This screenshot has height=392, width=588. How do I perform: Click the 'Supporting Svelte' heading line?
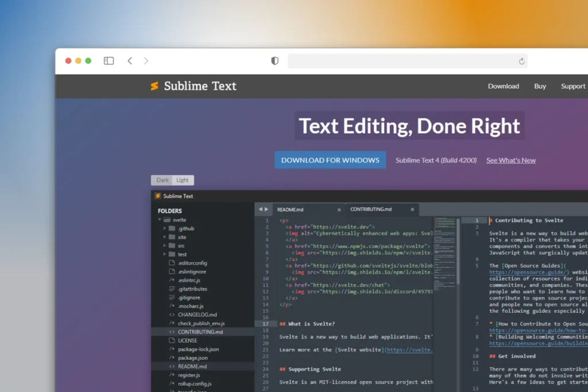tap(310, 369)
